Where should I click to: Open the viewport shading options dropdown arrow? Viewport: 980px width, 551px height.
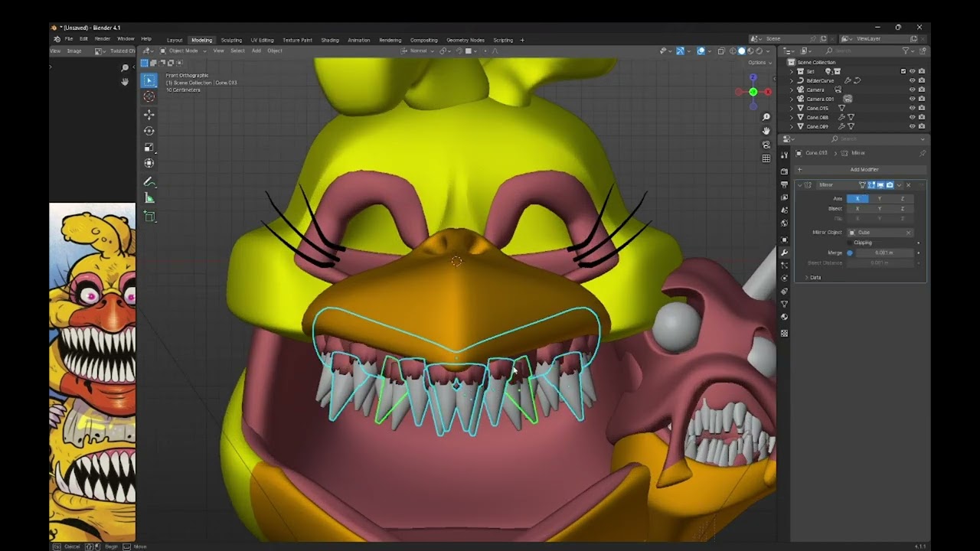click(769, 51)
